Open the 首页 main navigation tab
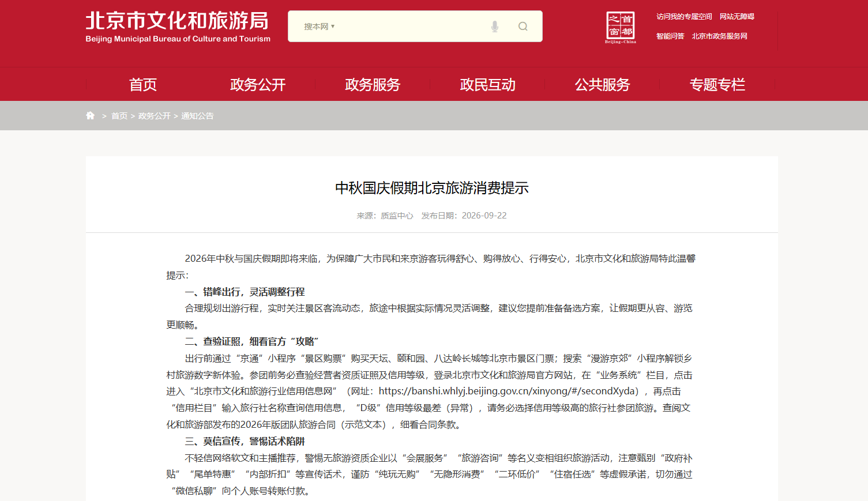The height and width of the screenshot is (501, 868). click(x=143, y=85)
